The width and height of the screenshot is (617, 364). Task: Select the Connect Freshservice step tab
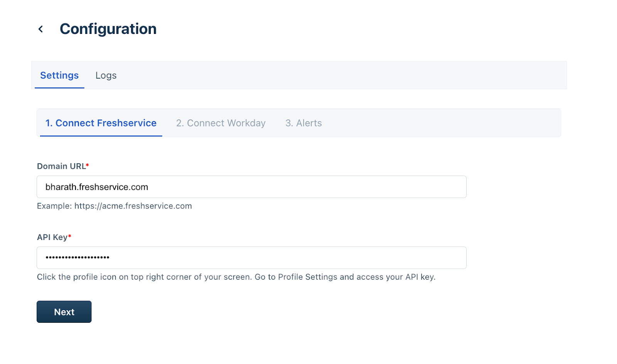coord(101,123)
